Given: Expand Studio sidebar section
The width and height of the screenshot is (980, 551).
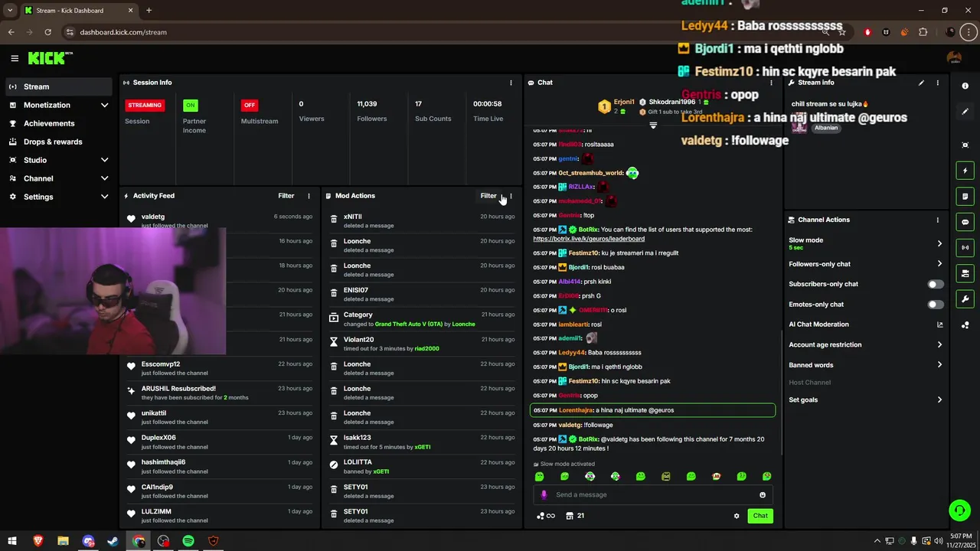Looking at the screenshot, I should point(104,160).
